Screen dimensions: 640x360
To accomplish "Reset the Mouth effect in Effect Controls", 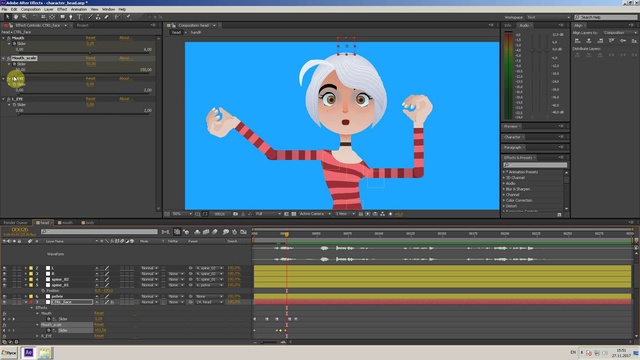I will pos(91,38).
